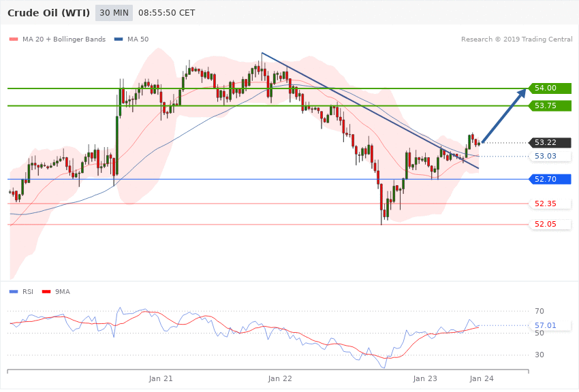
Task: Click the RSI 30 level label
Action: click(x=539, y=355)
